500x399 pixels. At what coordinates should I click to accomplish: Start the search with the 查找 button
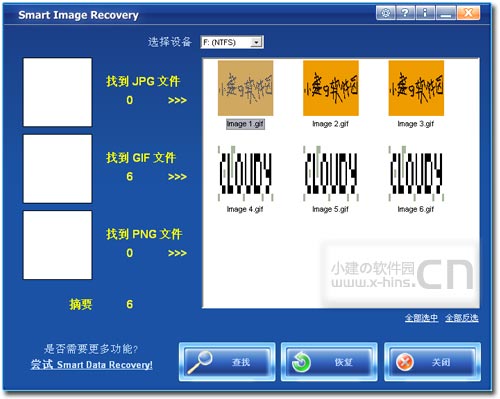click(227, 362)
